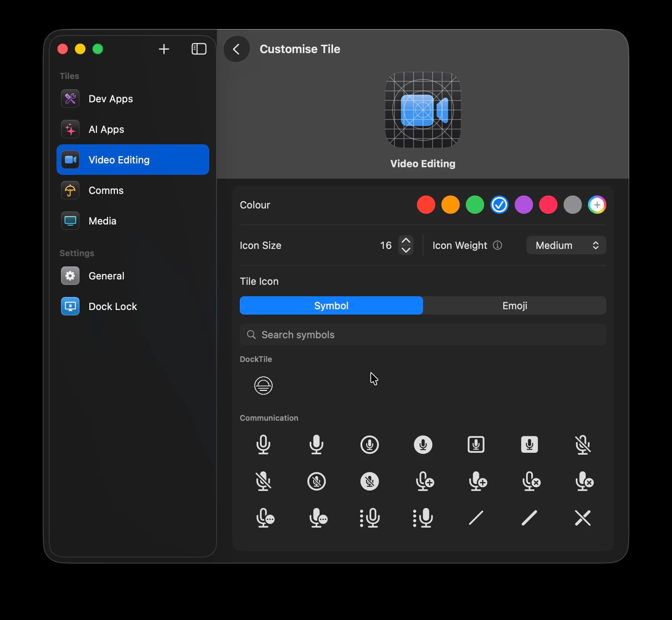Click the DockTile section heading
672x620 pixels.
(256, 359)
